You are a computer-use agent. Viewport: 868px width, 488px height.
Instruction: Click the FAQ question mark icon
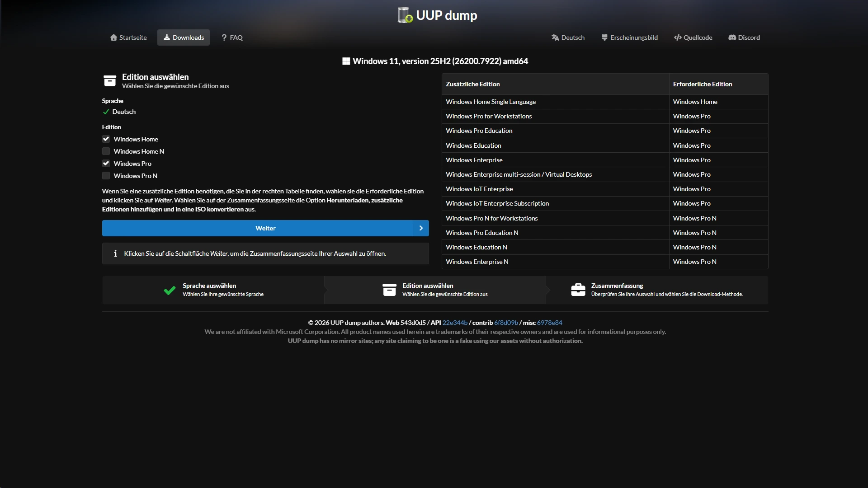pyautogui.click(x=224, y=38)
